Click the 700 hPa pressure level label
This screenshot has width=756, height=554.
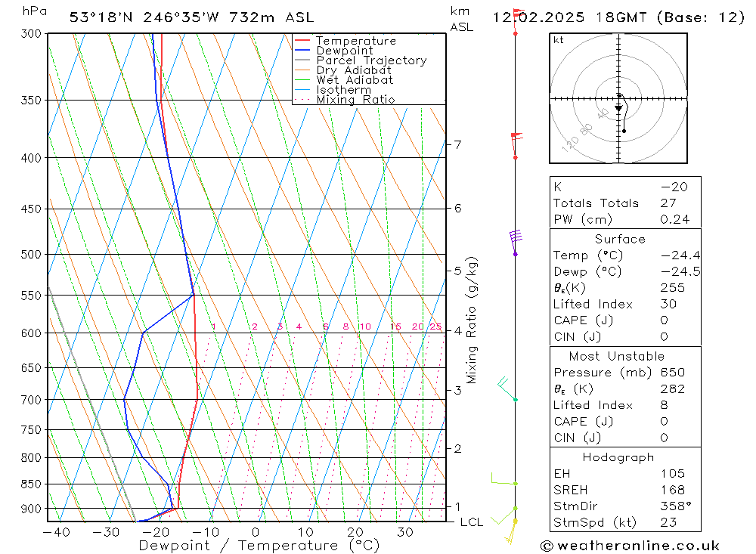click(x=32, y=400)
